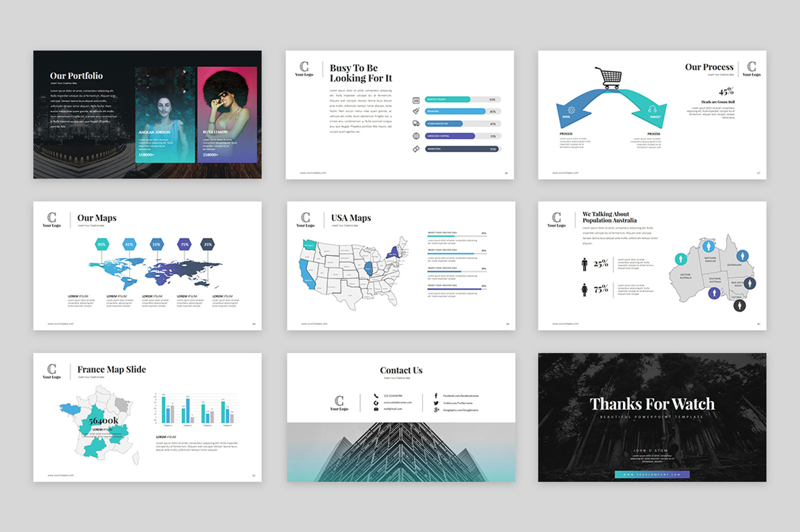Click the headphones icon in the Target arrow
Screen dimensions: 800x532
pyautogui.click(x=652, y=109)
